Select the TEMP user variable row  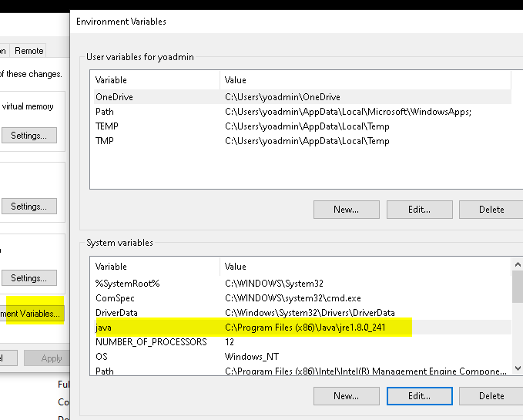(299, 126)
